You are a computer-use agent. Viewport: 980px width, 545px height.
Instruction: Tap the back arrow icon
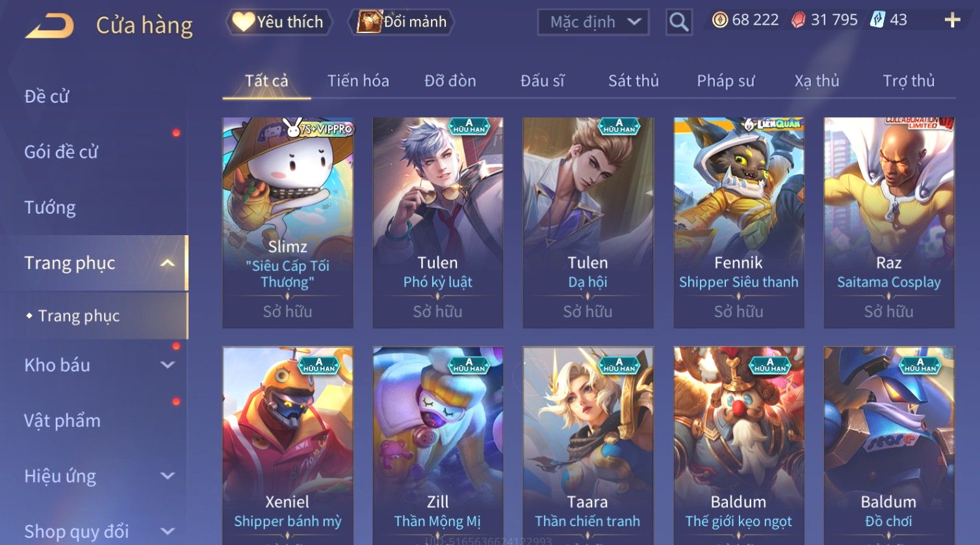[49, 26]
